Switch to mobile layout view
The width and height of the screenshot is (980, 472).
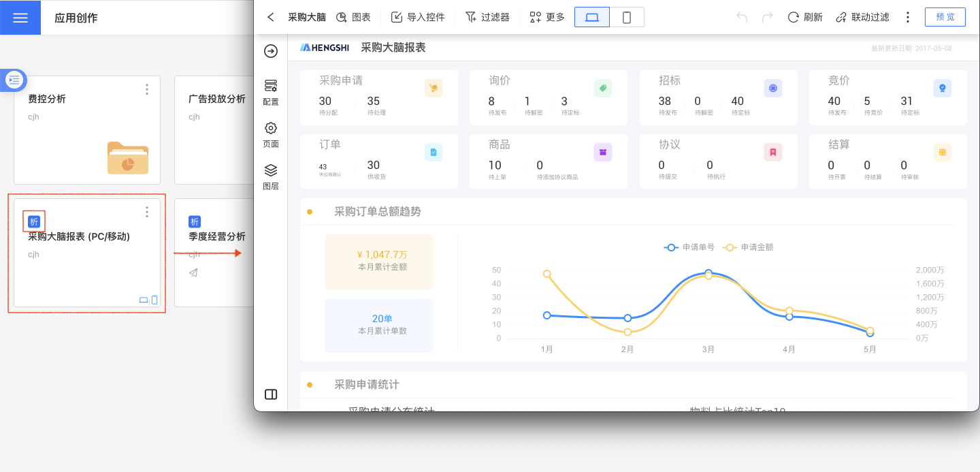point(627,17)
